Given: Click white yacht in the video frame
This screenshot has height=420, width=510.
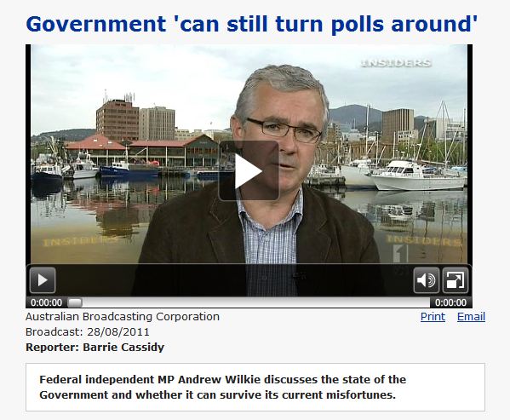Looking at the screenshot, I should 418,175.
